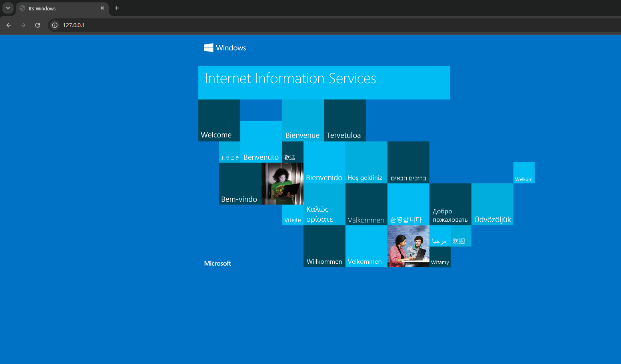
Task: Select the IIS Windows tab
Action: tap(62, 8)
